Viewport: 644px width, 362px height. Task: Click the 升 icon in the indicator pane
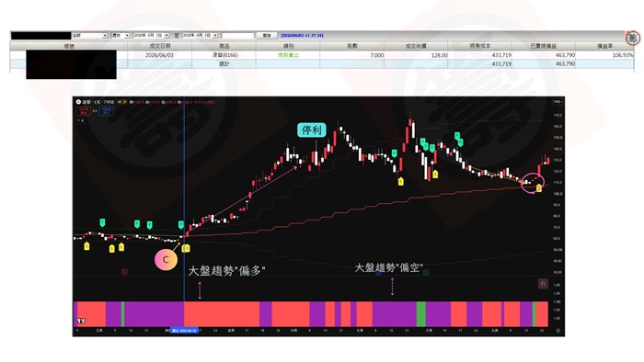pos(543,284)
